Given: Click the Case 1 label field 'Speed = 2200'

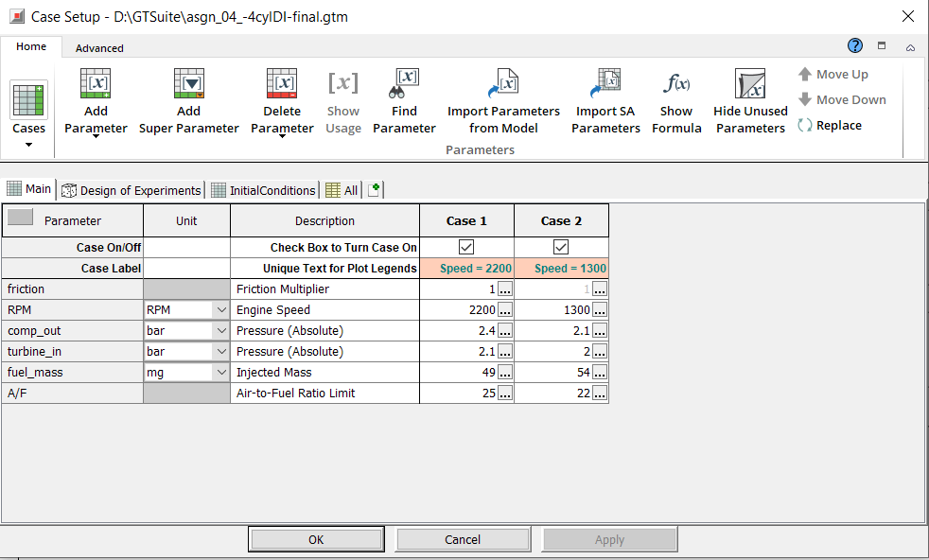Looking at the screenshot, I should click(467, 269).
